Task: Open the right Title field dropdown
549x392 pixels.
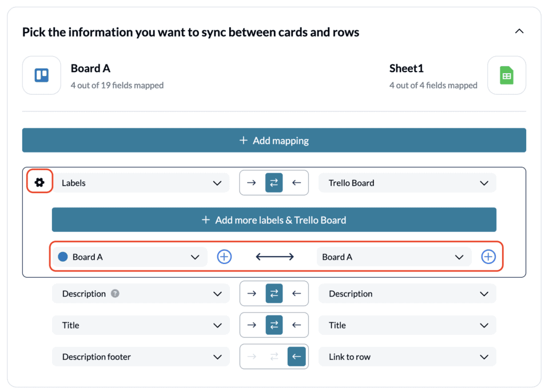Action: (408, 325)
